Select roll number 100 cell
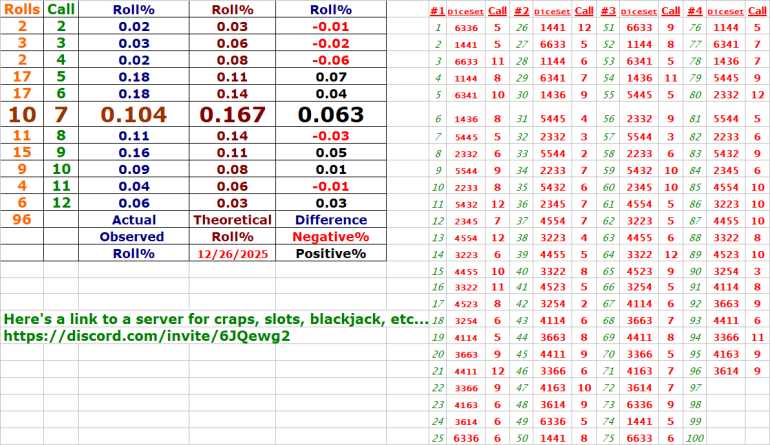The width and height of the screenshot is (770, 445). (x=694, y=438)
